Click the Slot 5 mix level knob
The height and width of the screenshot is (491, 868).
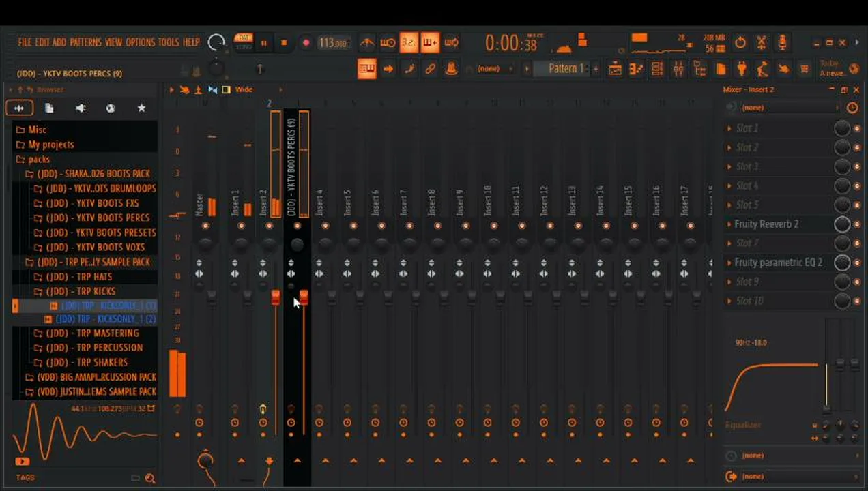point(842,205)
